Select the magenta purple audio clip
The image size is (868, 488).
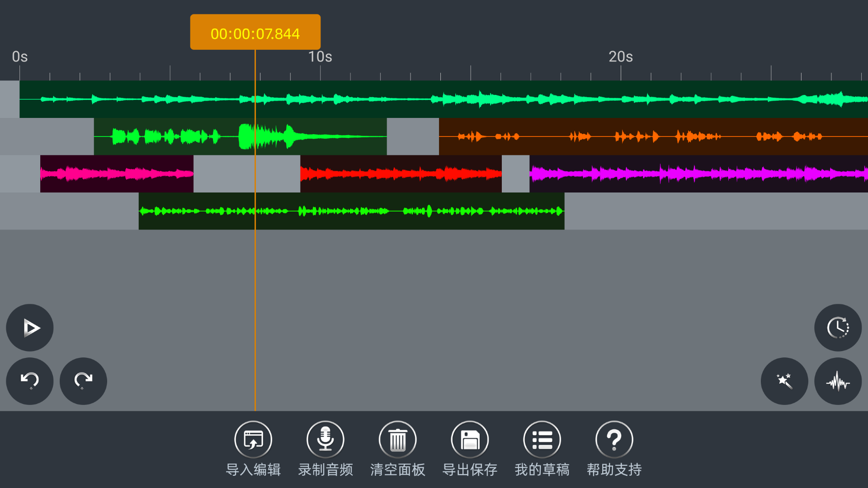click(x=698, y=174)
